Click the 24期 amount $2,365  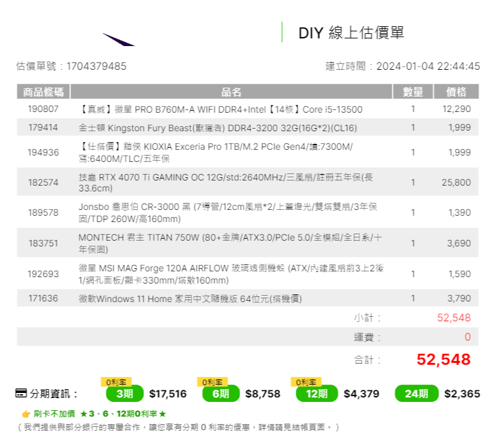pyautogui.click(x=462, y=394)
